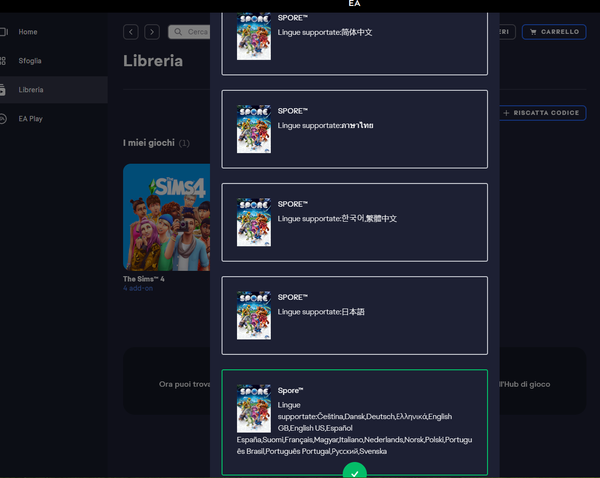Select the Spore card listing Čeština and Dansk
Image resolution: width=600 pixels, height=478 pixels.
[354, 422]
